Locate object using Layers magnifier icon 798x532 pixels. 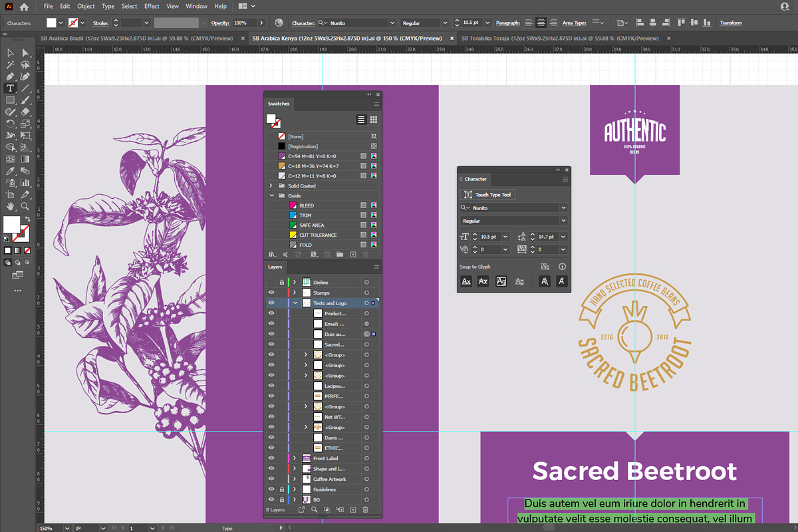coord(313,509)
